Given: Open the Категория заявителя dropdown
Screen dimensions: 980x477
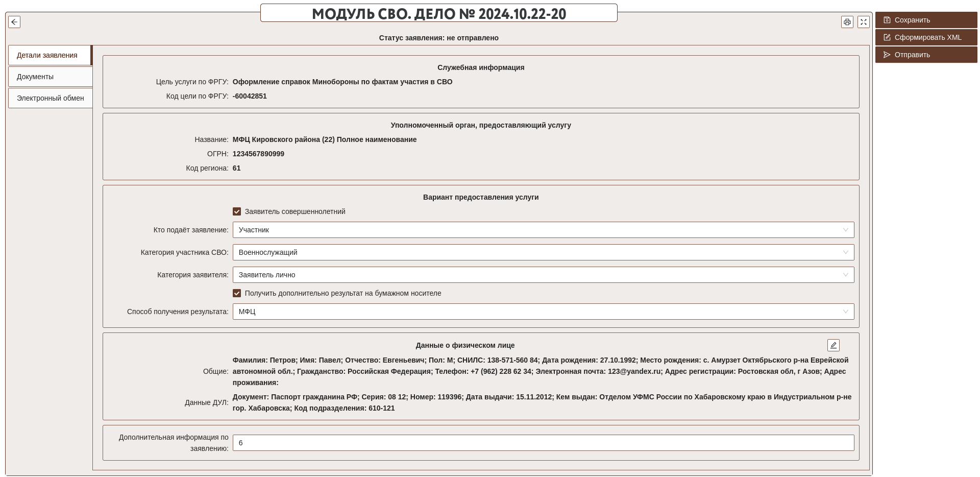Looking at the screenshot, I should coord(543,275).
